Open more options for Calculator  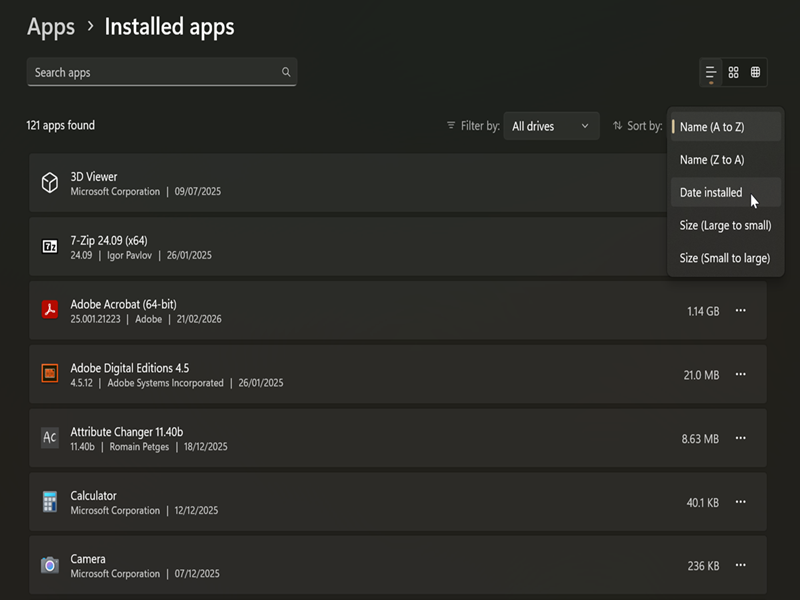741,502
